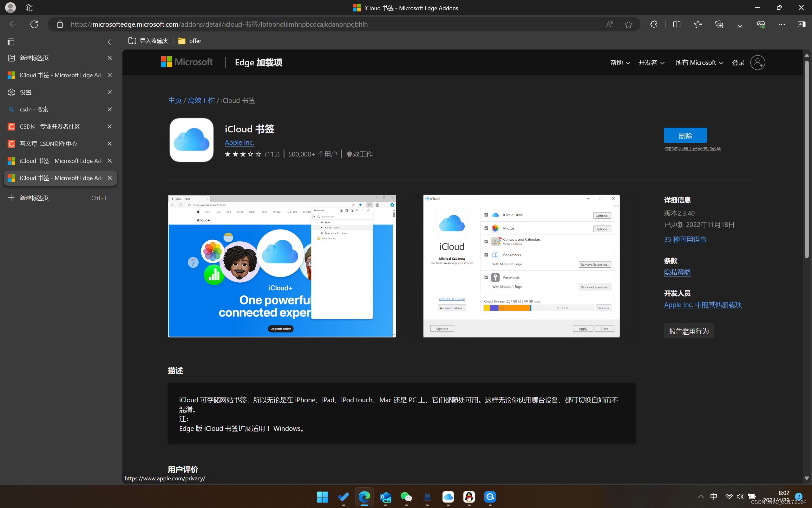Add this page to favorites star

(x=628, y=24)
